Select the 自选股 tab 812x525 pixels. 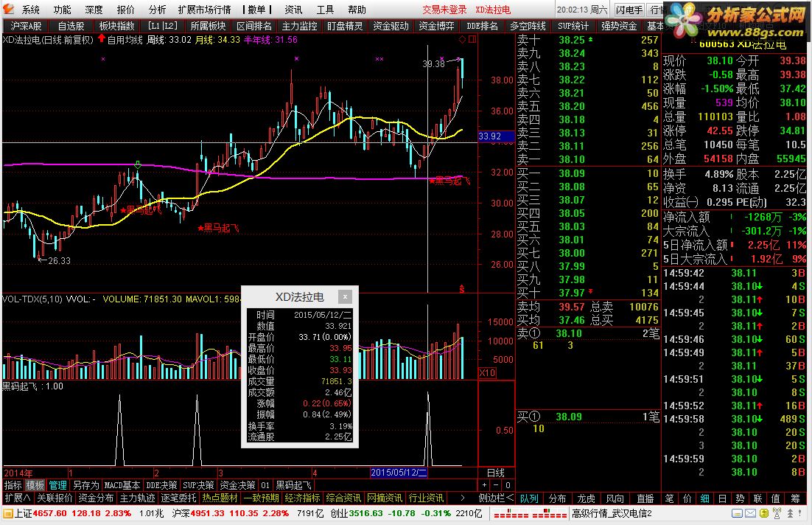pyautogui.click(x=71, y=26)
